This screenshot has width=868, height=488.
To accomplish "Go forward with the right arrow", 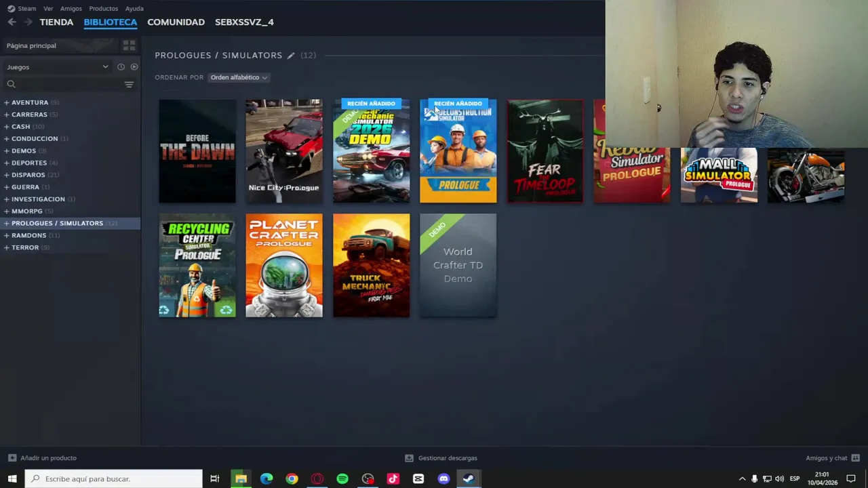I will (28, 22).
